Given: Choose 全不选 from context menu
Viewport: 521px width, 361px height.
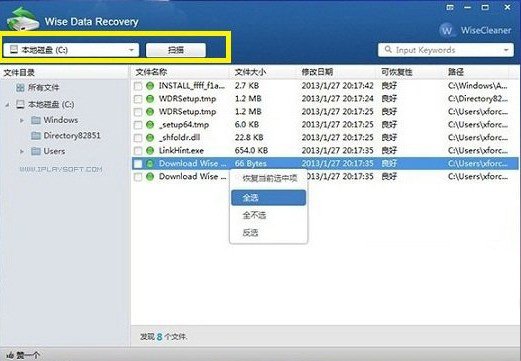Looking at the screenshot, I should [269, 215].
